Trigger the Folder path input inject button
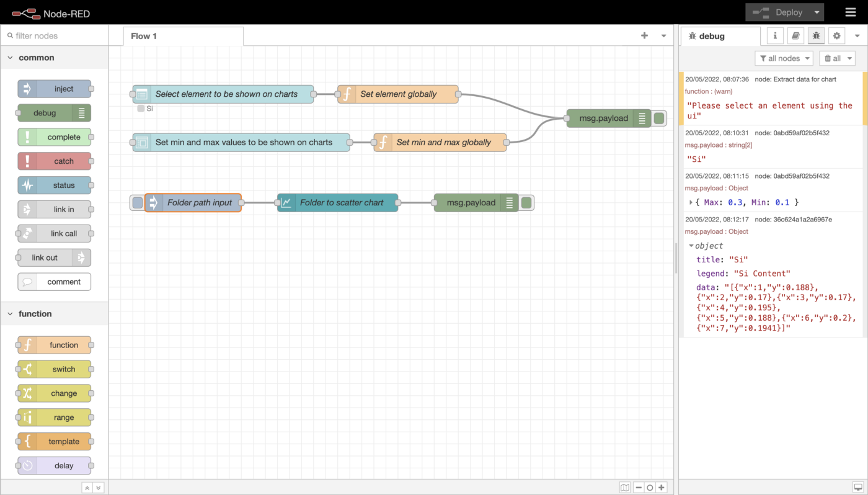Viewport: 868px width, 495px height. [138, 203]
